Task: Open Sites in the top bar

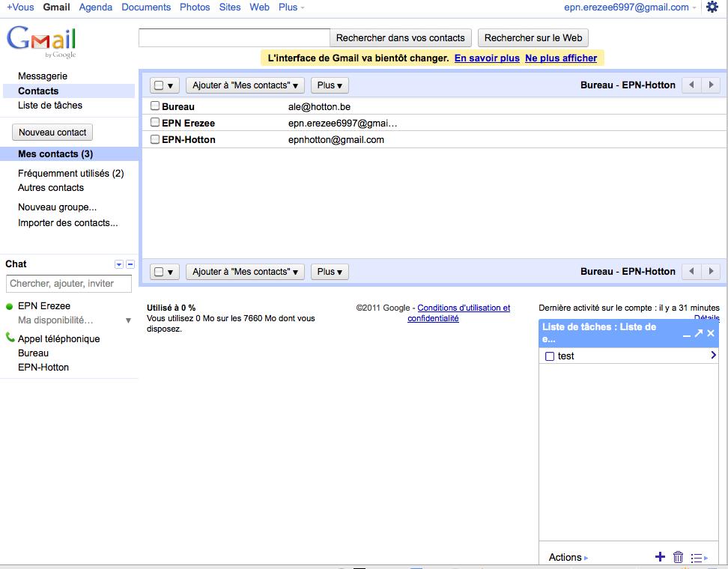Action: pyautogui.click(x=230, y=7)
